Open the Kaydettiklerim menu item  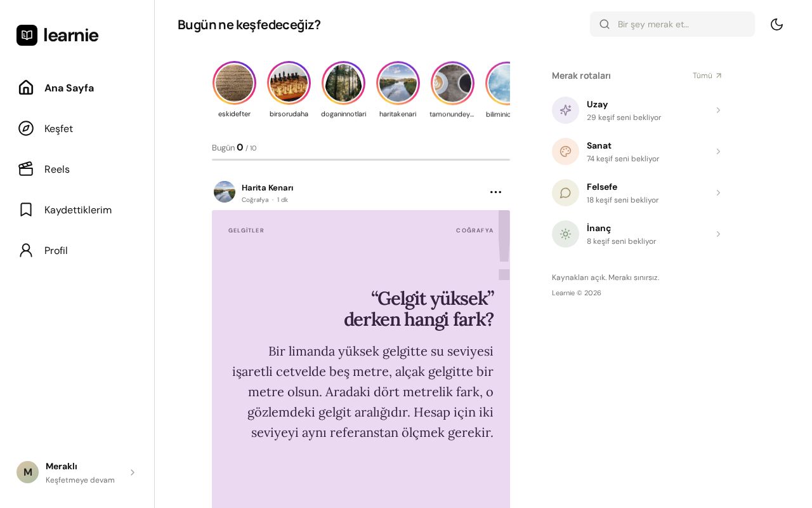tap(77, 210)
